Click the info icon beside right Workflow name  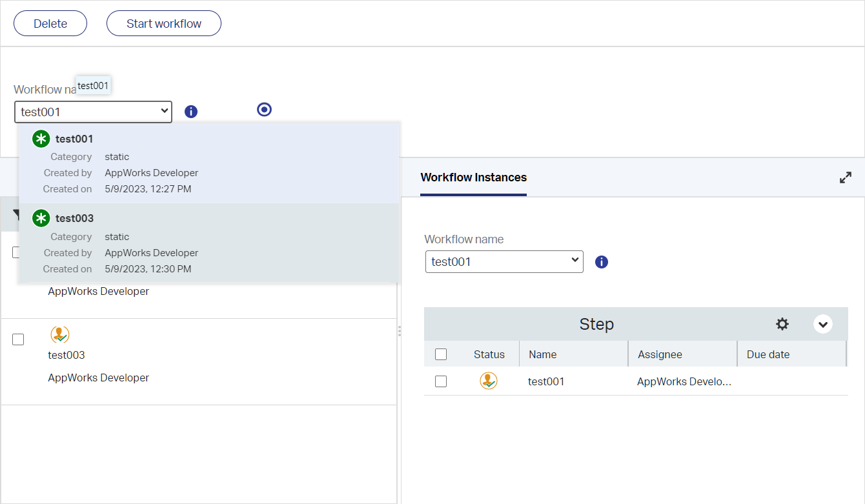(602, 262)
